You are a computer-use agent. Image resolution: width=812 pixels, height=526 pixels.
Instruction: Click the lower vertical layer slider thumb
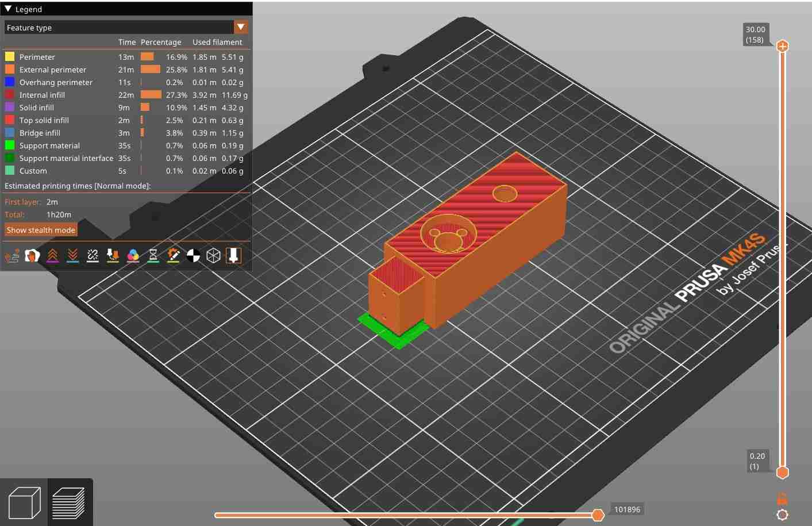click(x=782, y=473)
